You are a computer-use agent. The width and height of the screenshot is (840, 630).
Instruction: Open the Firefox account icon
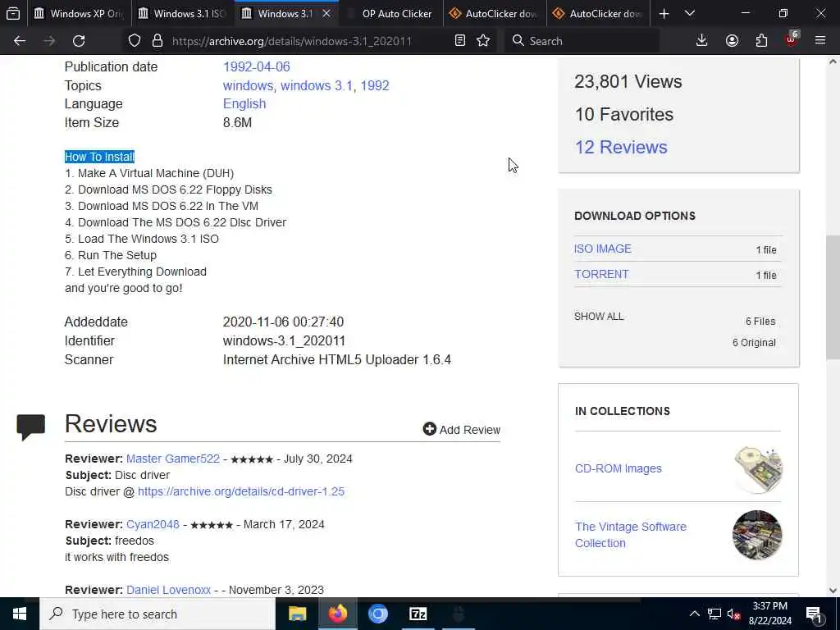point(732,41)
